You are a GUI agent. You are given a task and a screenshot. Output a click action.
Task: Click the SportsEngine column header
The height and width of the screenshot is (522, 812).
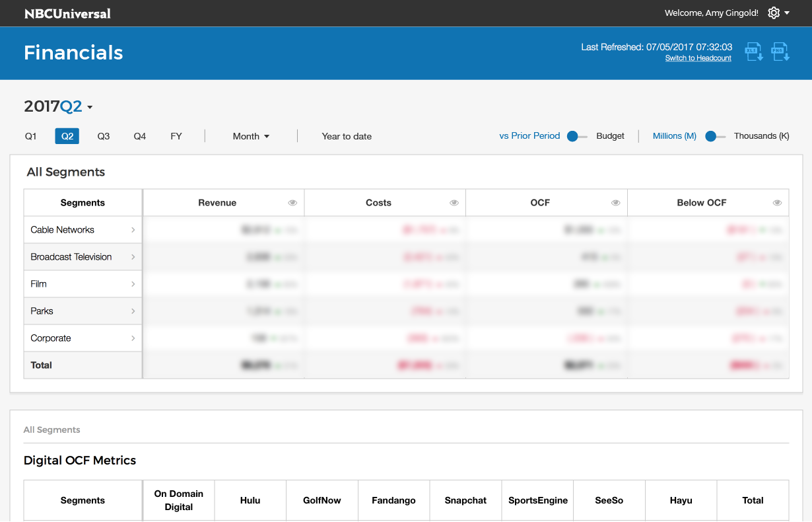tap(538, 500)
